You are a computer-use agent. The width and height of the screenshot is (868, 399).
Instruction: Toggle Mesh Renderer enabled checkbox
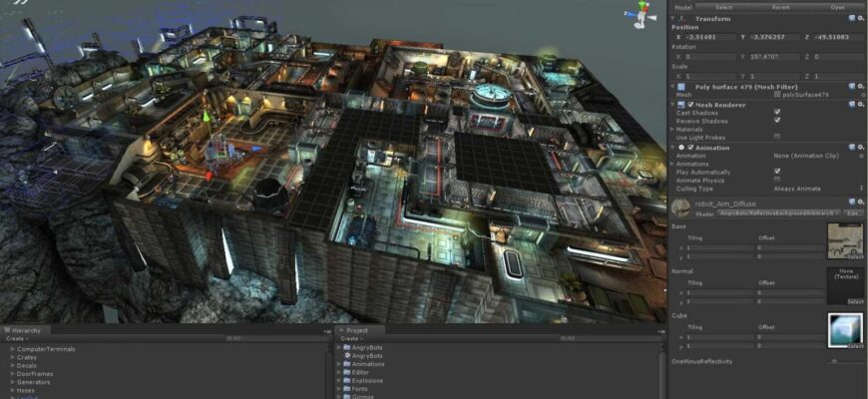point(690,105)
